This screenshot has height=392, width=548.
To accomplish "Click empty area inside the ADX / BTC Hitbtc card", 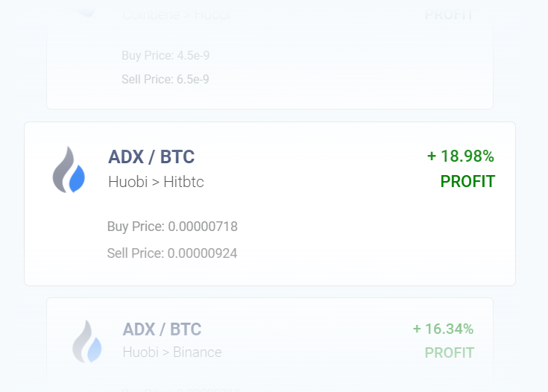I will coord(350,238).
